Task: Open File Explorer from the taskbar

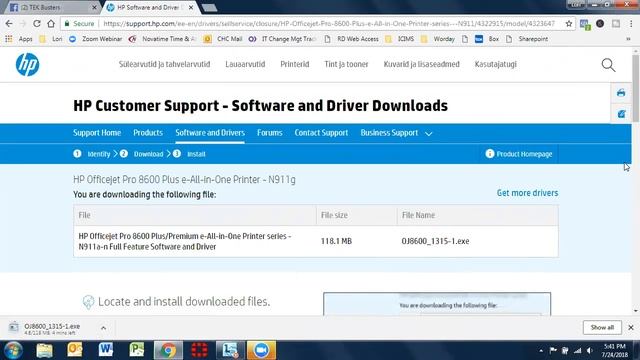Action: (44, 350)
